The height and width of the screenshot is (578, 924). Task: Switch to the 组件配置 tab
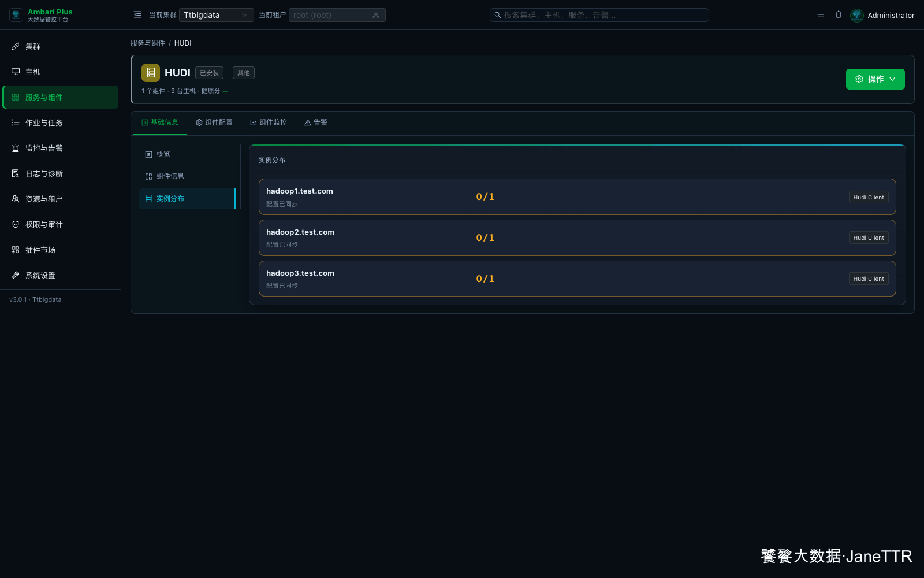tap(214, 123)
